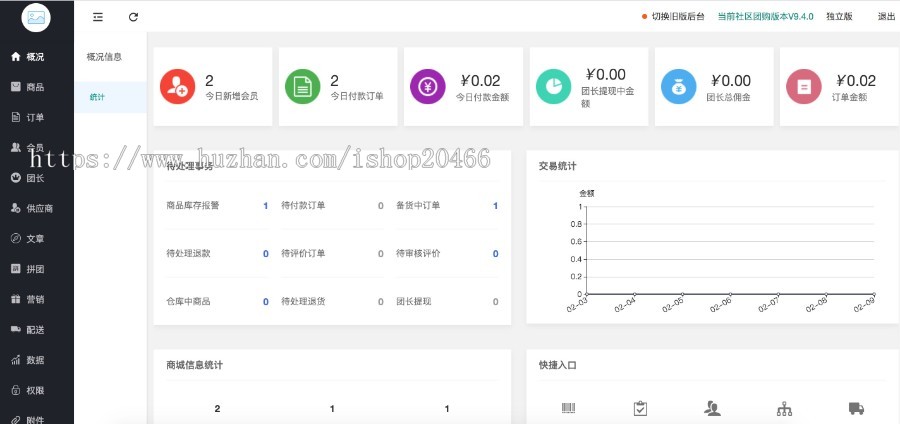The height and width of the screenshot is (424, 900).
Task: Click the 快捷入口 heading
Action: (x=557, y=365)
